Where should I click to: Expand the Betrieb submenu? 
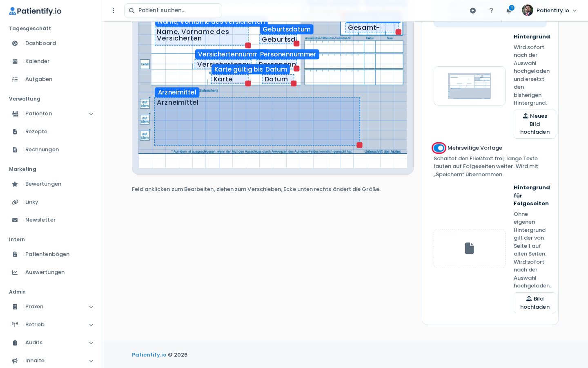pyautogui.click(x=91, y=325)
